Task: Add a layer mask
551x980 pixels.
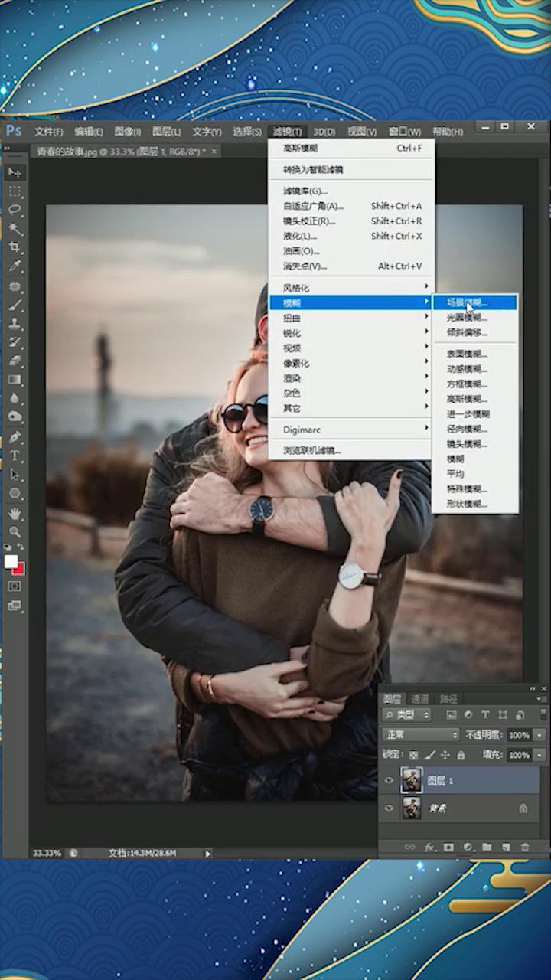Action: pos(448,848)
